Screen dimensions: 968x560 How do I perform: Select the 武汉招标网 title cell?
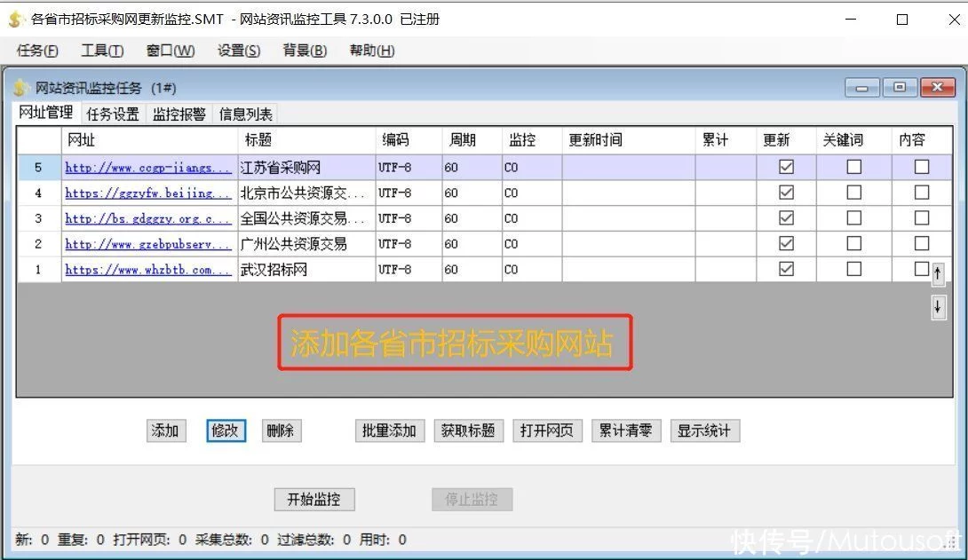306,270
